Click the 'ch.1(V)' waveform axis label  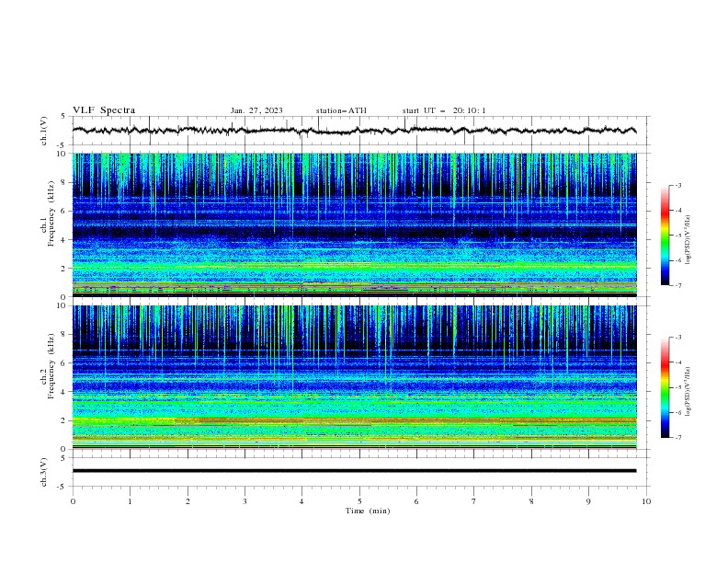point(44,131)
